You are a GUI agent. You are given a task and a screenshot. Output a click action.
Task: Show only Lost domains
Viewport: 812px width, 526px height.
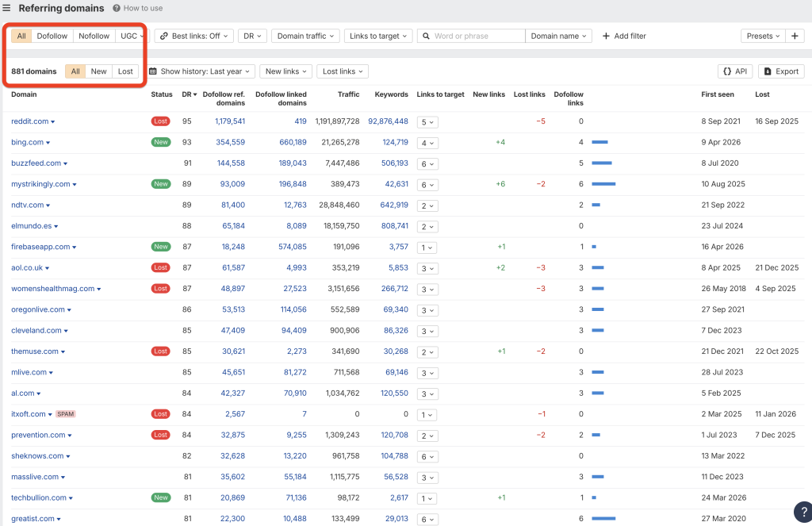(x=125, y=71)
